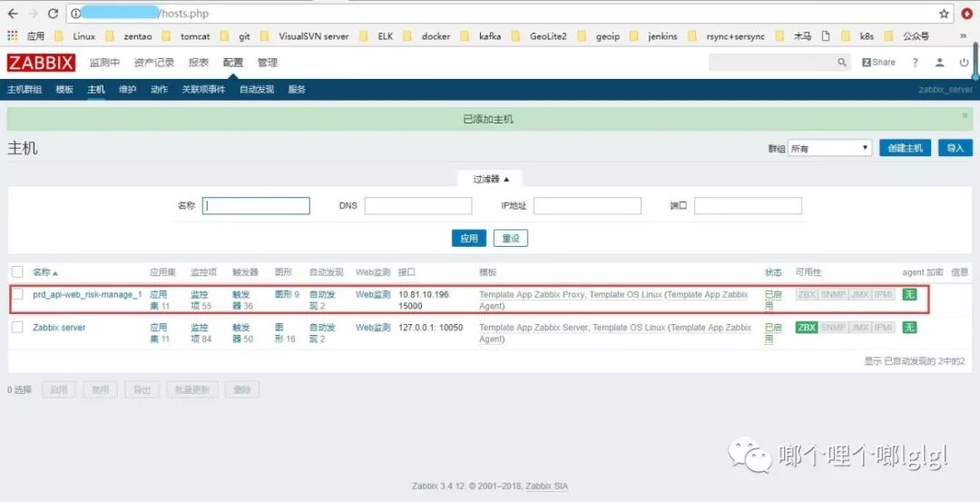Open the 监测中 top menu
Viewport: 980px width, 502px height.
(104, 63)
